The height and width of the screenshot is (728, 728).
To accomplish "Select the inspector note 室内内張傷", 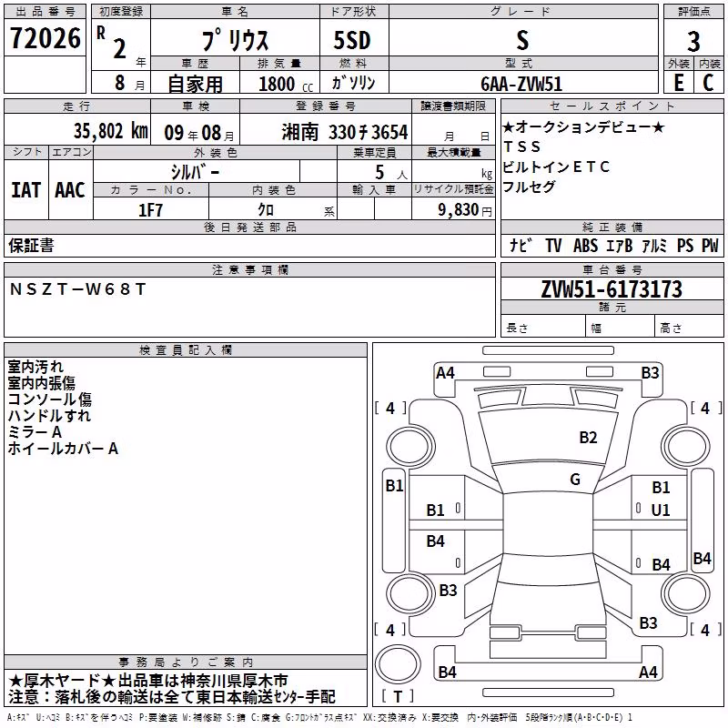I will 41,382.
